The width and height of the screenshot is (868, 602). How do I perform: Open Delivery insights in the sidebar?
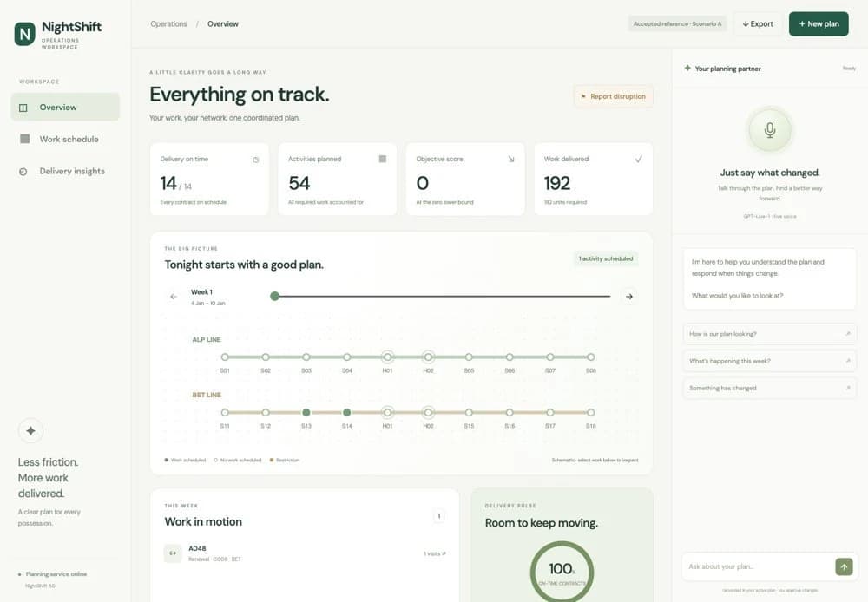[65, 172]
